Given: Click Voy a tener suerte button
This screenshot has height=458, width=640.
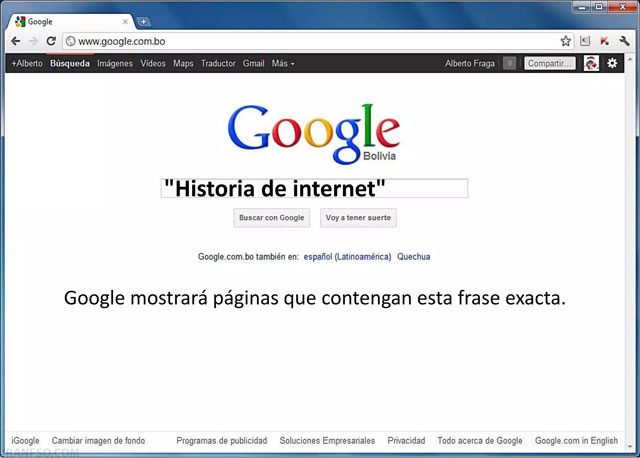Looking at the screenshot, I should pyautogui.click(x=358, y=218).
